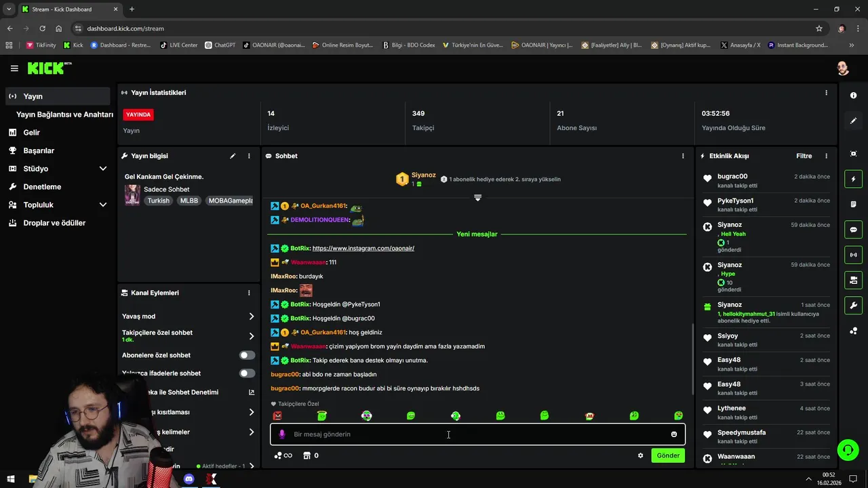This screenshot has width=868, height=488.
Task: Click bugrac00 in the activity feed
Action: click(732, 177)
